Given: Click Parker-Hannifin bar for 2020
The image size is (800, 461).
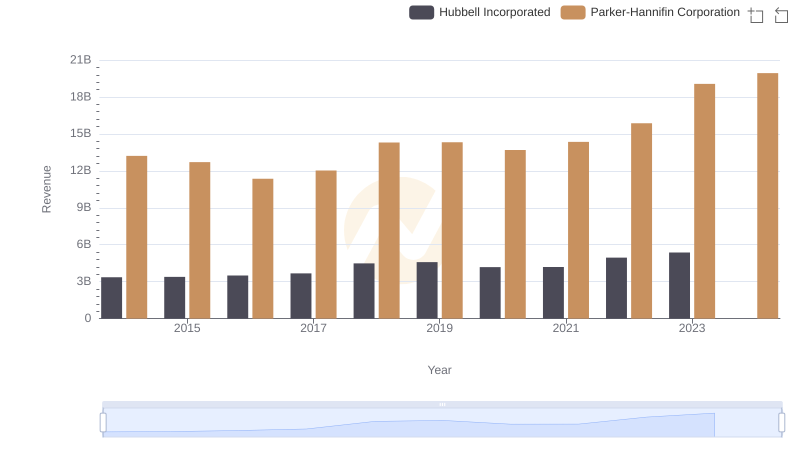Looking at the screenshot, I should 515,234.
